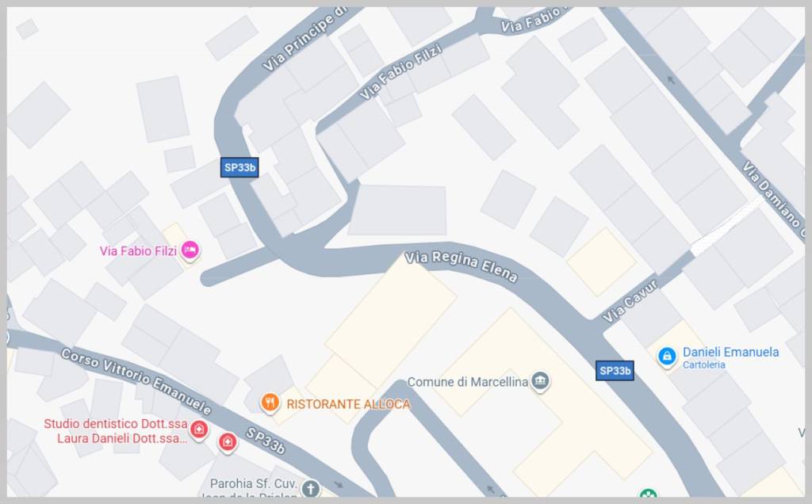Click the Corso Vittorio Emanuele street label
Viewport: 812px width, 504px height.
(136, 381)
